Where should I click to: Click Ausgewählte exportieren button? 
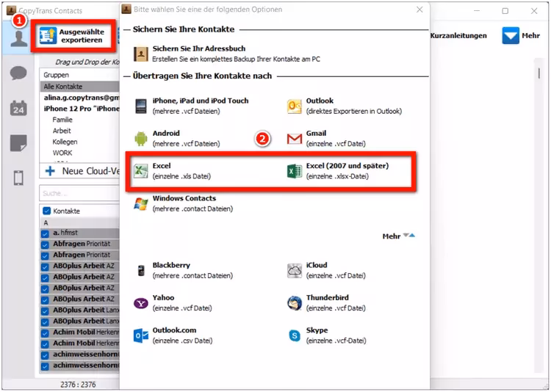(x=73, y=35)
